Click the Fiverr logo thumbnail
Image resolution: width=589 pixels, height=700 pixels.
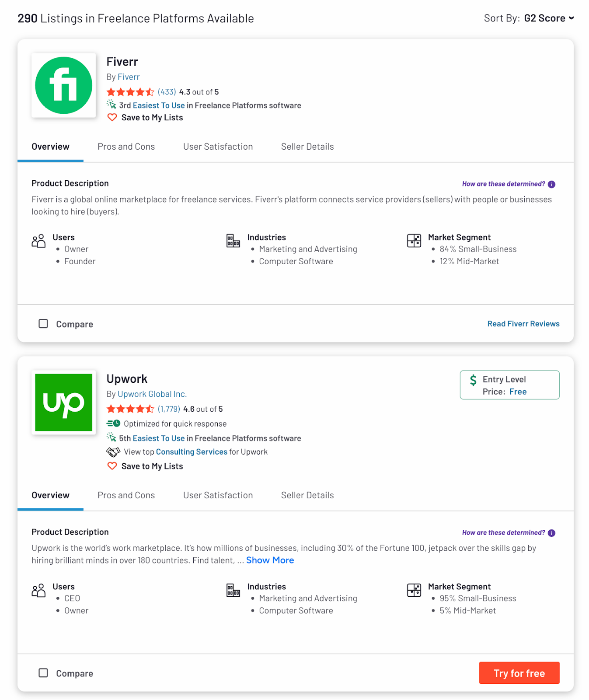[x=63, y=85]
